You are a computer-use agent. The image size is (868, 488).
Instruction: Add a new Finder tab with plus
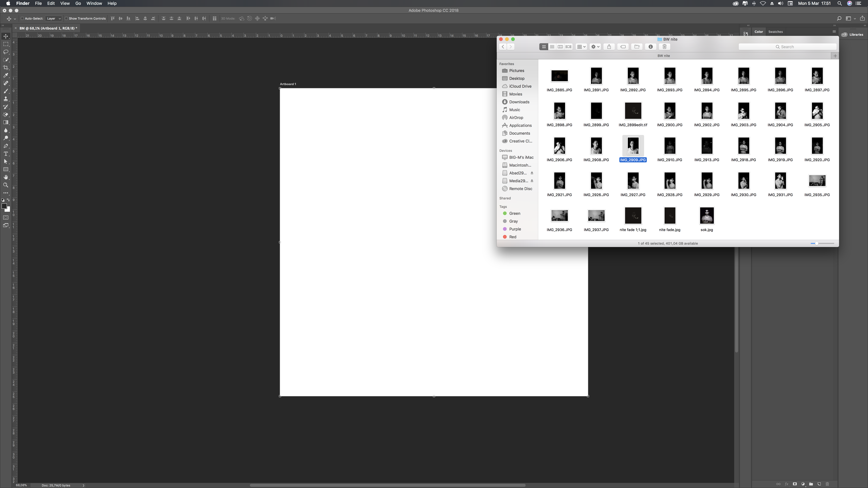(x=835, y=56)
